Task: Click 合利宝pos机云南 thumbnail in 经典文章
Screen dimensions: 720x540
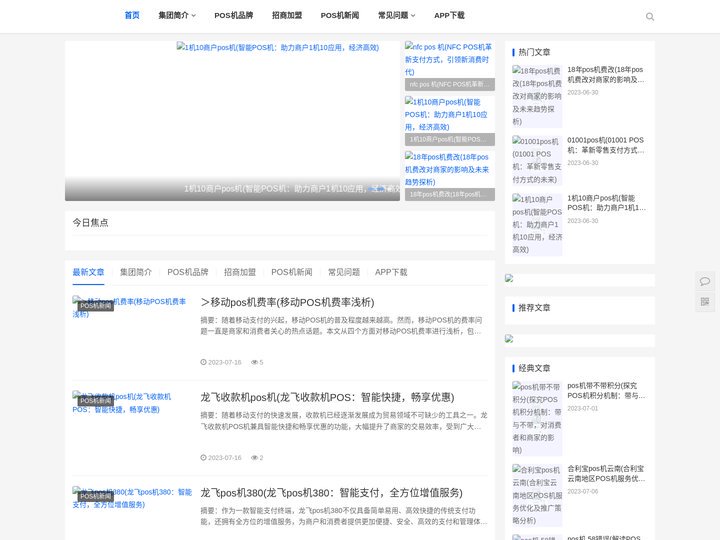Action: (x=537, y=495)
